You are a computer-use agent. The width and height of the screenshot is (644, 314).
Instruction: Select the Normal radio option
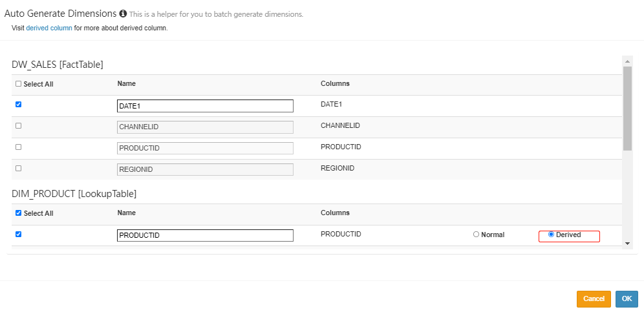tap(477, 235)
